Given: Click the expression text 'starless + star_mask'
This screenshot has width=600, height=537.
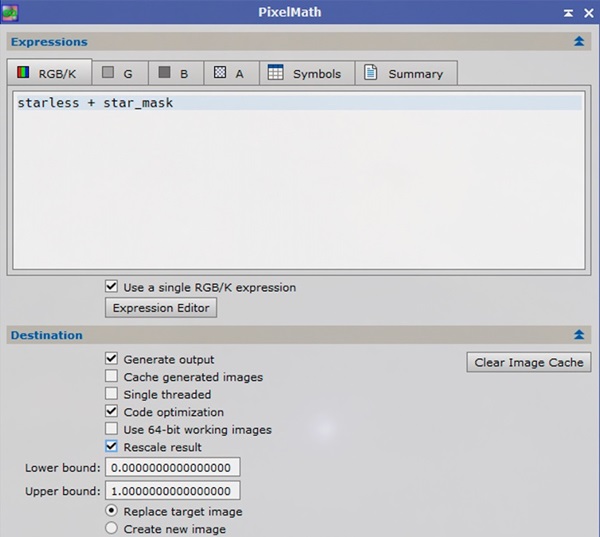Looking at the screenshot, I should pyautogui.click(x=95, y=103).
